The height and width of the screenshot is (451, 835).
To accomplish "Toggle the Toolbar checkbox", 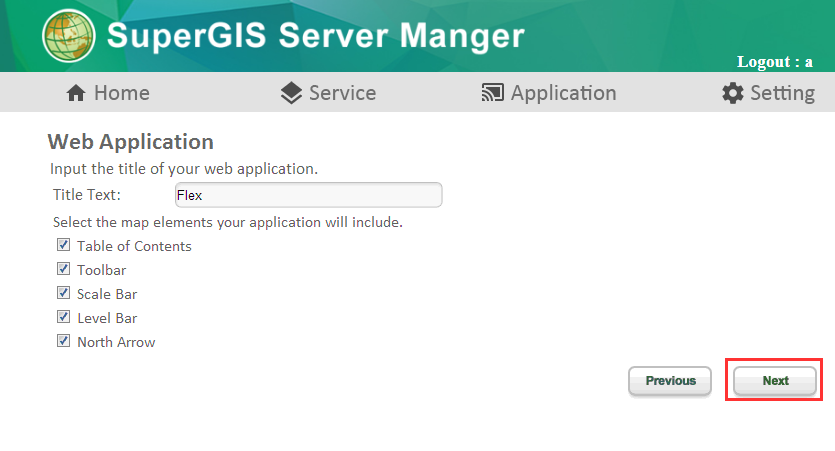I will click(x=63, y=269).
